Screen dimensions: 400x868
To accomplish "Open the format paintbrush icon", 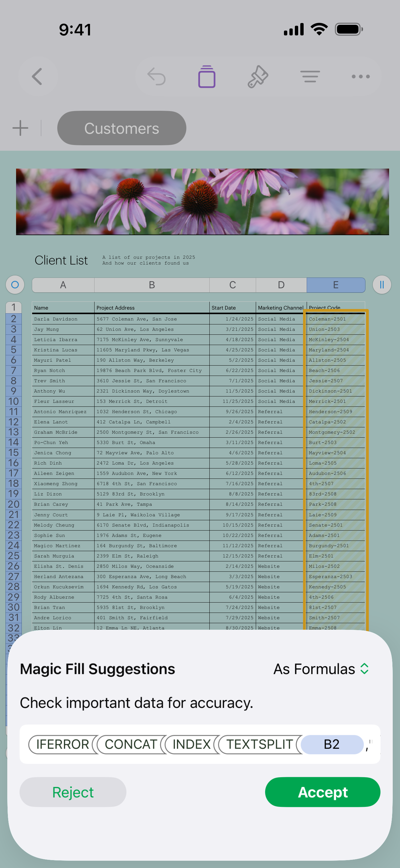I will [258, 77].
